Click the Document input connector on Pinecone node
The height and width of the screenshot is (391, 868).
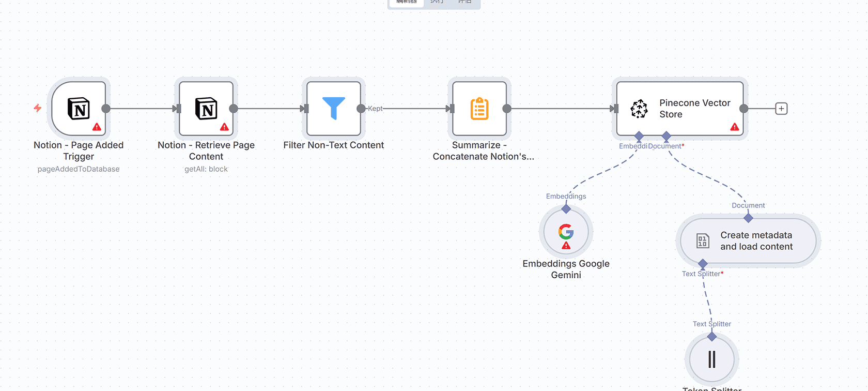pyautogui.click(x=667, y=136)
